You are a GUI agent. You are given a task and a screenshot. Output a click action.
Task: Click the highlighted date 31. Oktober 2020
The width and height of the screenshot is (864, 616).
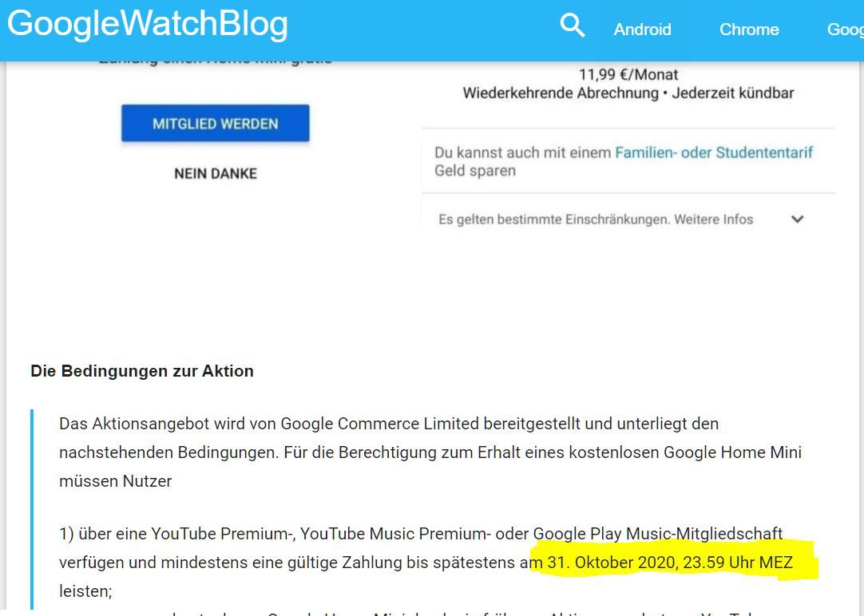click(x=612, y=563)
